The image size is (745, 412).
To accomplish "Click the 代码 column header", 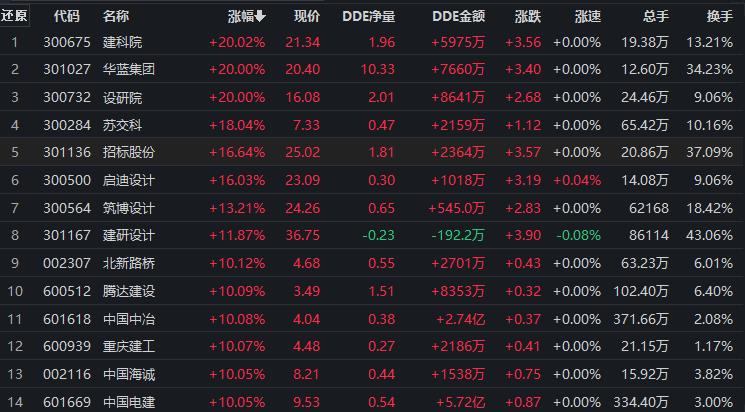I will point(66,16).
